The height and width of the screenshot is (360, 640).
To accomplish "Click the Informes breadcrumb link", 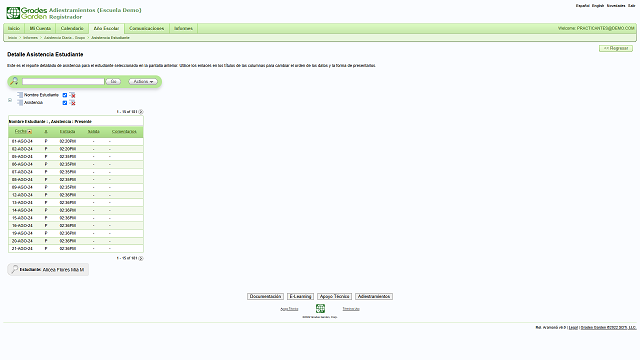I will coord(30,38).
